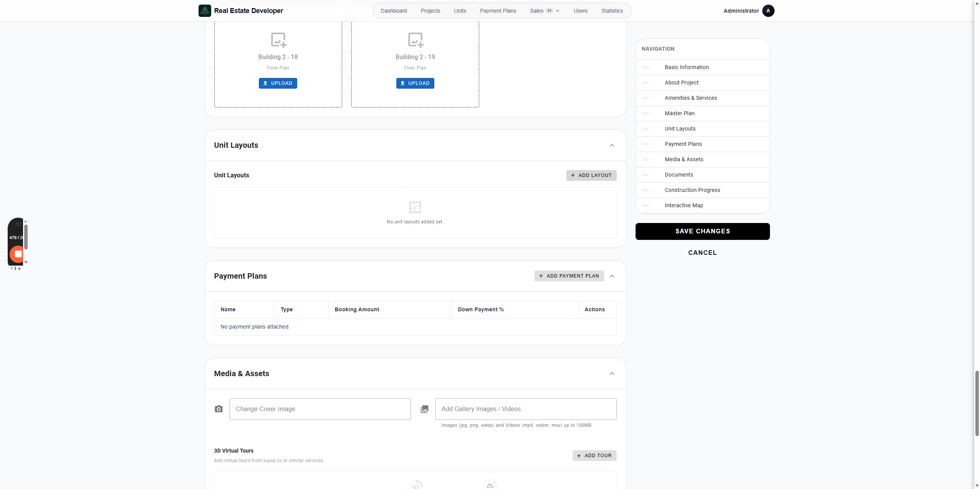Collapse the Unit Layouts section
980x489 pixels.
tap(612, 145)
